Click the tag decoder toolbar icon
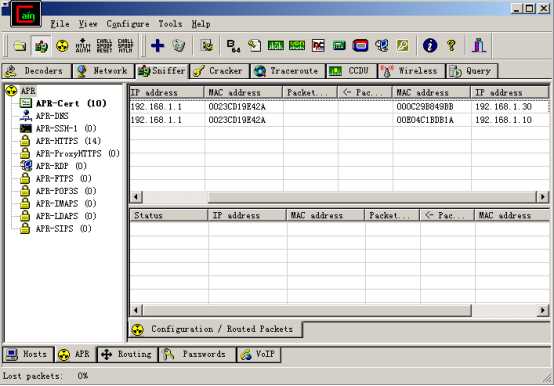554x386 pixels. tap(254, 46)
